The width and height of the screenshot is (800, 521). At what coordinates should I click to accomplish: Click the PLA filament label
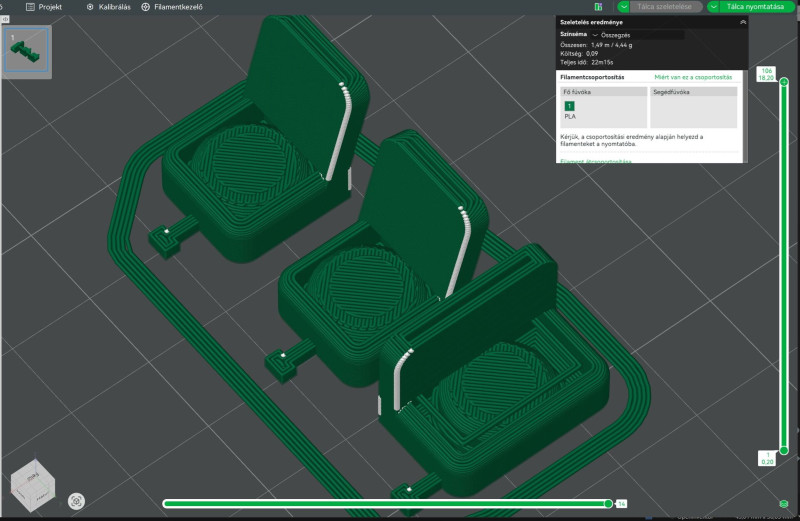pyautogui.click(x=570, y=116)
